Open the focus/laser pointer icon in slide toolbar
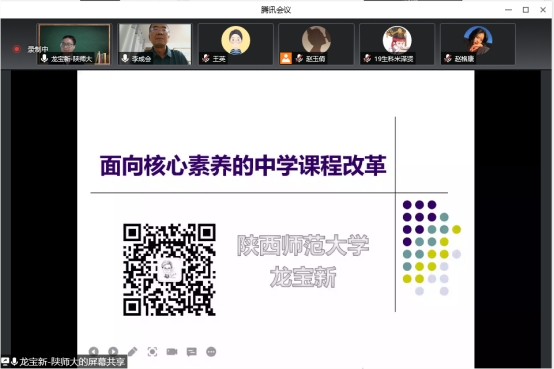The height and width of the screenshot is (369, 554). pyautogui.click(x=152, y=352)
